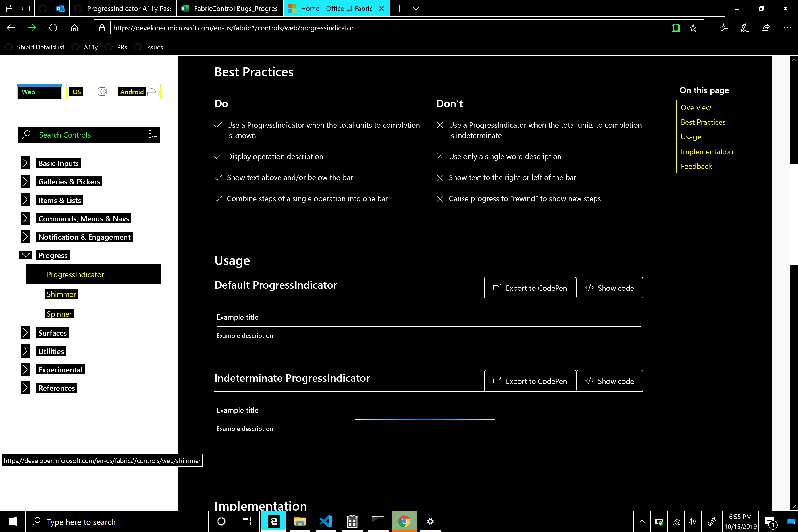
Task: Click the add notes pen icon
Action: [744, 28]
